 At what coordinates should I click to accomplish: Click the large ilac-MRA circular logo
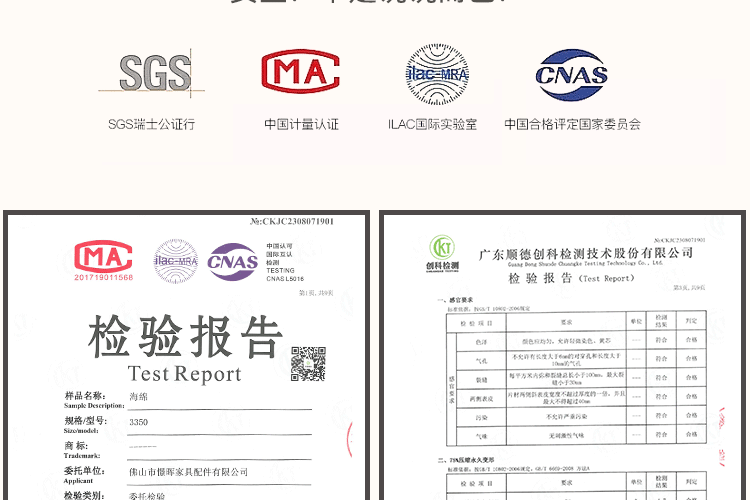tap(437, 74)
